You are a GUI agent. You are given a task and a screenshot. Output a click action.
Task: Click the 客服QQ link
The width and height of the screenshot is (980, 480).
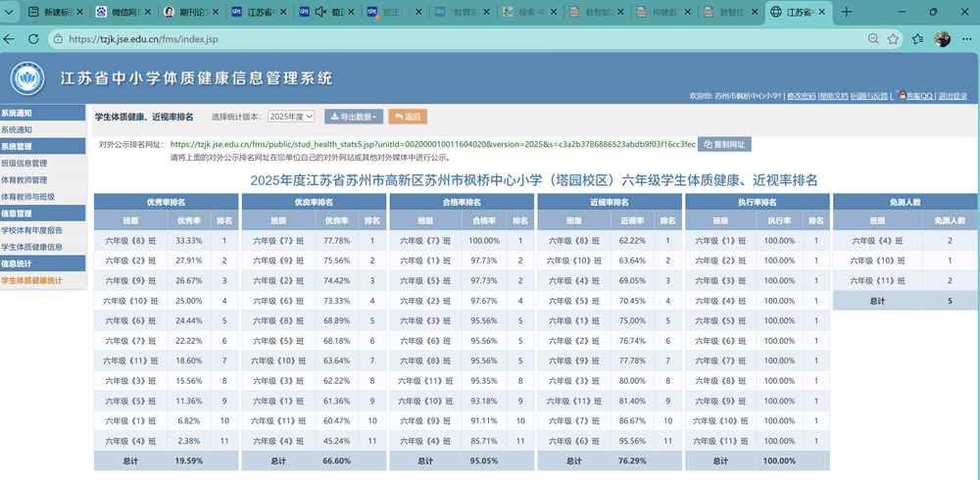pos(920,96)
